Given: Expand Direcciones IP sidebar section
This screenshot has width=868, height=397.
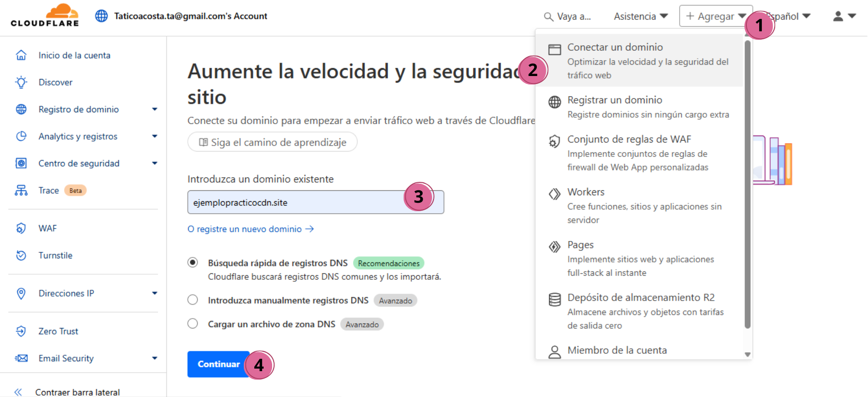Looking at the screenshot, I should tap(154, 293).
